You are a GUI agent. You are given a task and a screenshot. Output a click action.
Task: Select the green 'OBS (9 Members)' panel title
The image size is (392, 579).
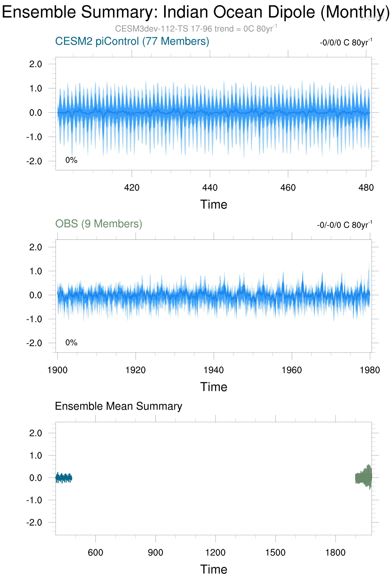(x=99, y=224)
